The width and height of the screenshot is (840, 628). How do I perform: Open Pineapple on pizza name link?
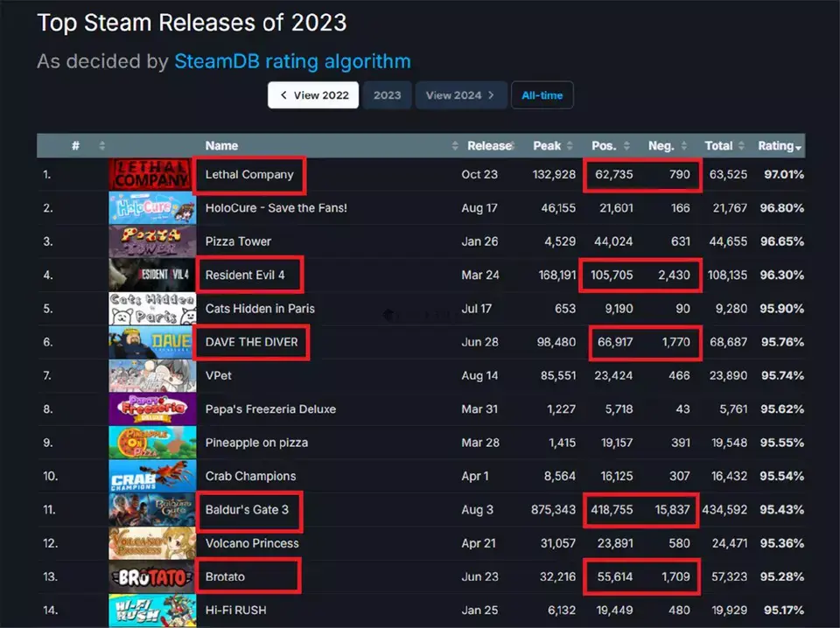pyautogui.click(x=256, y=443)
